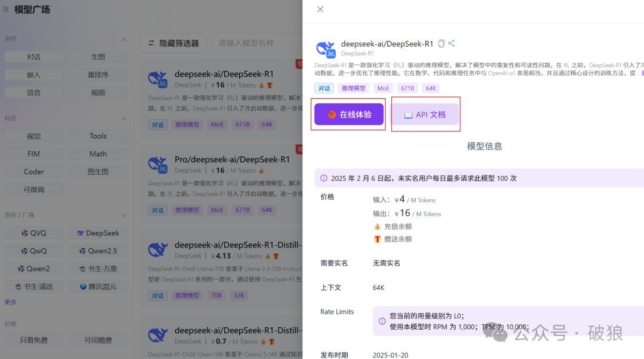Open the API 文档 button
The width and height of the screenshot is (644, 359).
(x=425, y=114)
